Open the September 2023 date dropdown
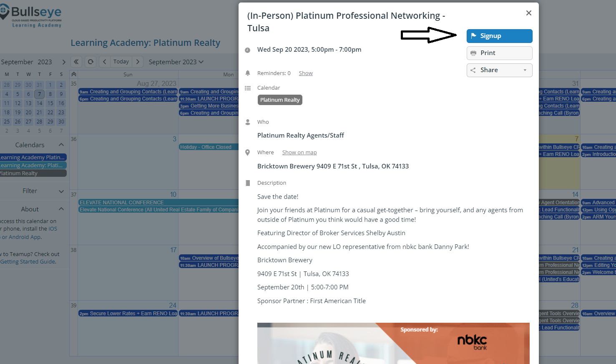Screen dimensions: 616x364 pyautogui.click(x=176, y=62)
